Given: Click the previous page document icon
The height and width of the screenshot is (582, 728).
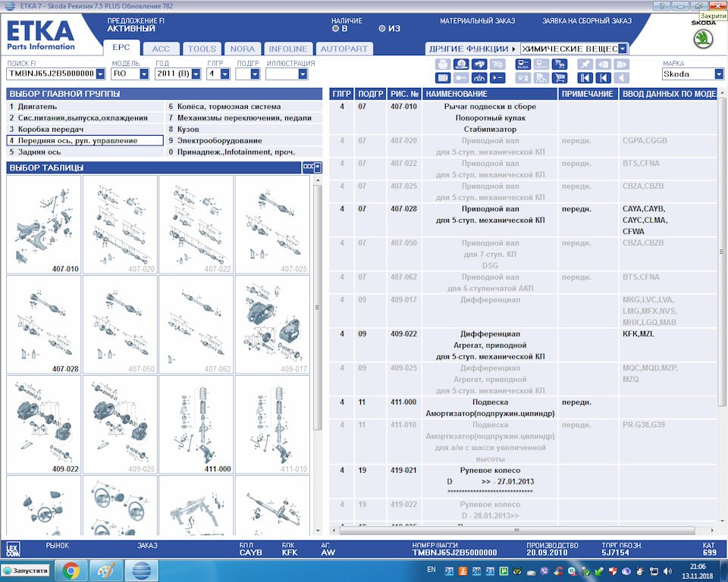Looking at the screenshot, I should (603, 64).
